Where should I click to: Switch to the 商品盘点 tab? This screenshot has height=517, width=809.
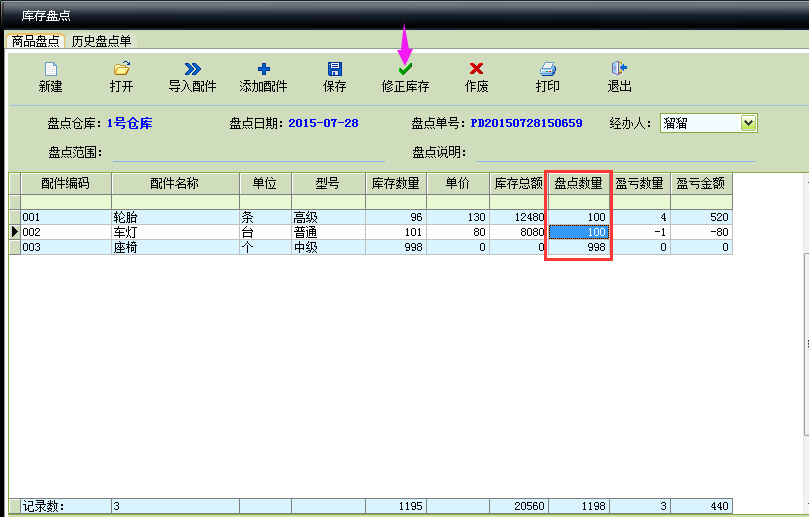click(36, 41)
